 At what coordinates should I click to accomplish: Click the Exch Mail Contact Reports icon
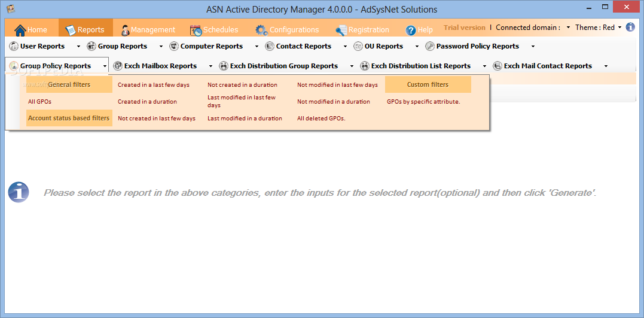498,66
